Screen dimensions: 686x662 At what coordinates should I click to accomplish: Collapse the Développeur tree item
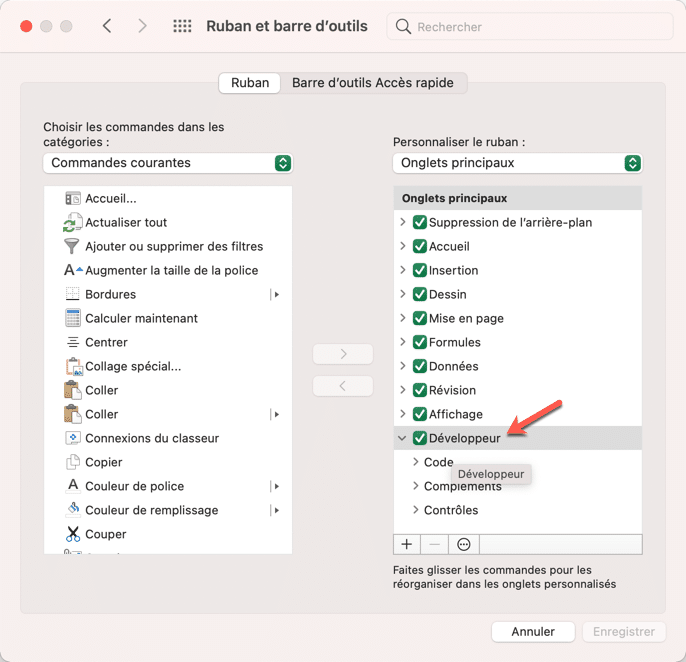pos(402,438)
